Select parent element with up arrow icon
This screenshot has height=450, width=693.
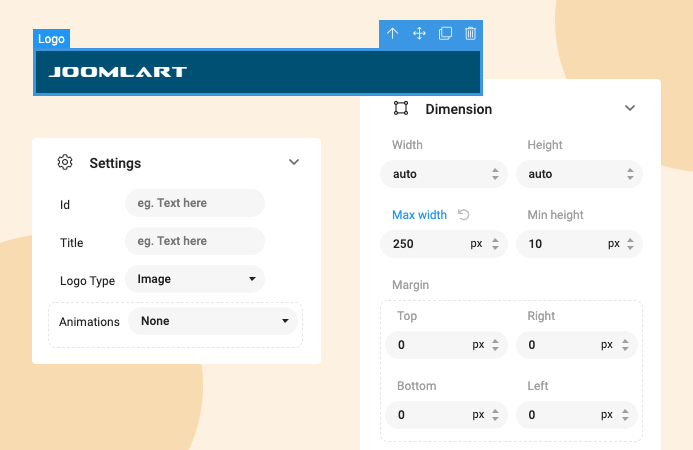tap(392, 34)
